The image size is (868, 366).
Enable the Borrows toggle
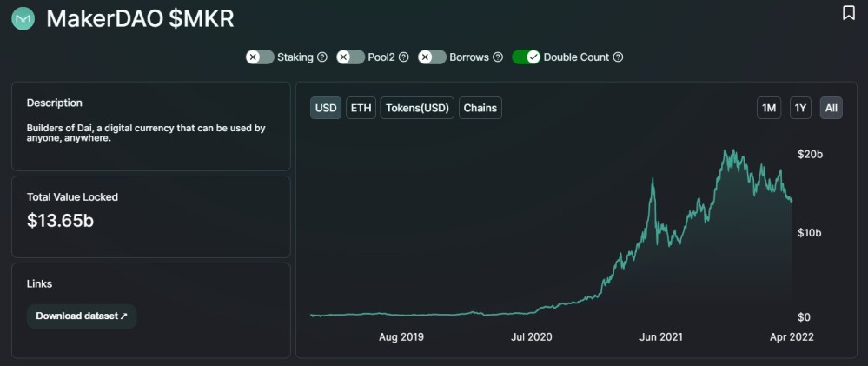click(433, 57)
